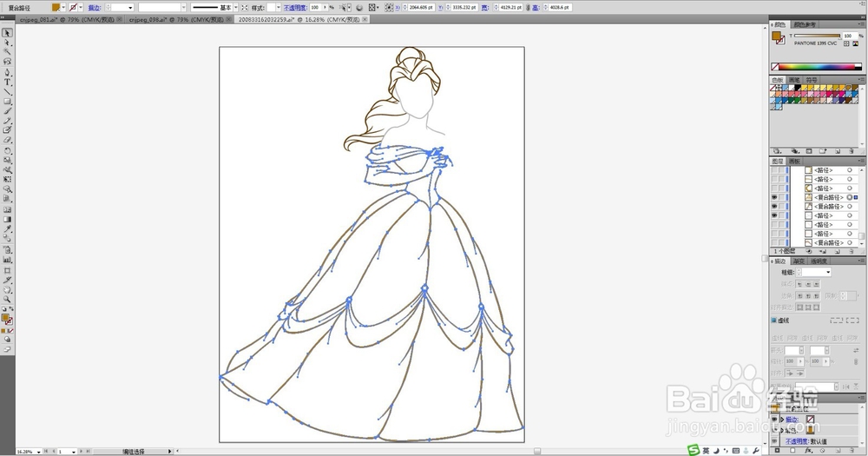Select the Zoom magnifier tool

[x=7, y=299]
